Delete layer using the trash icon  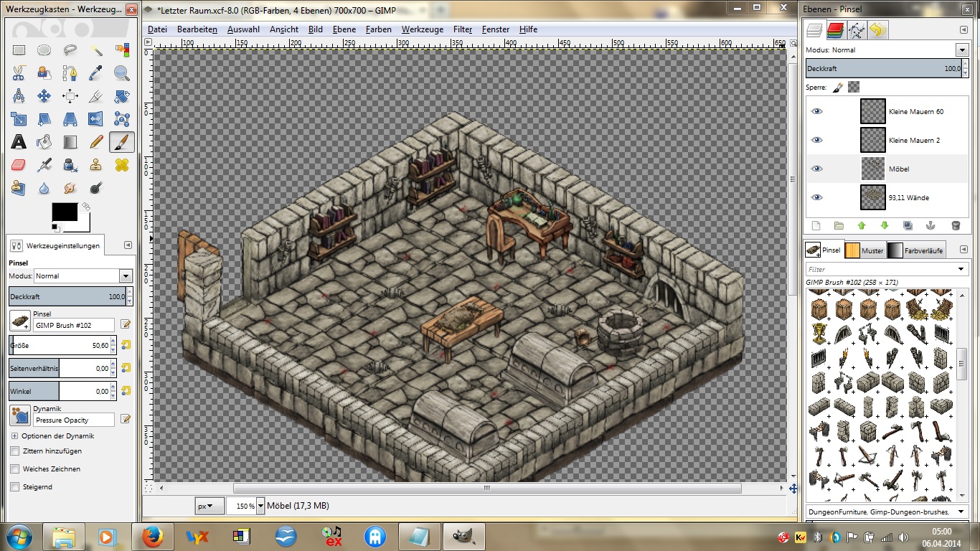pos(955,225)
